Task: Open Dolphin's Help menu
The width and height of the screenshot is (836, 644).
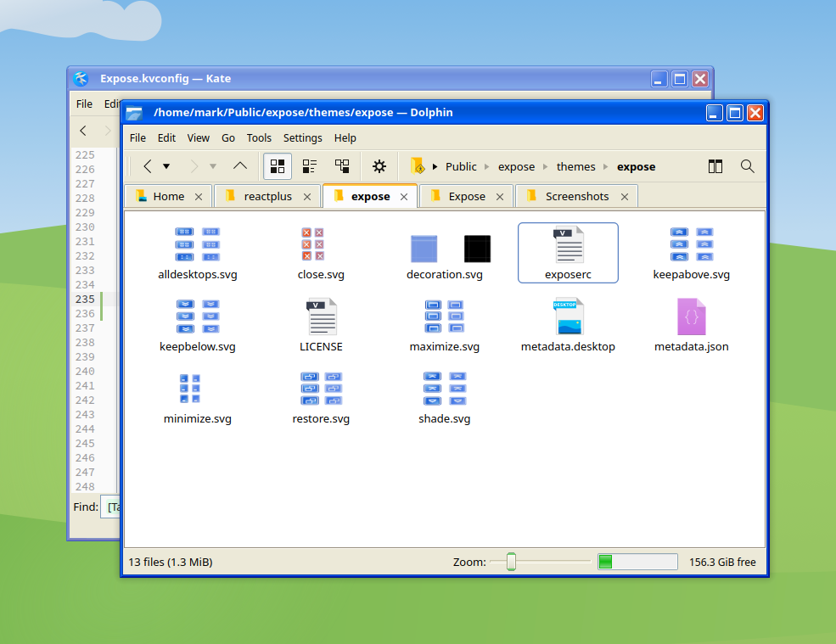Action: click(x=345, y=138)
